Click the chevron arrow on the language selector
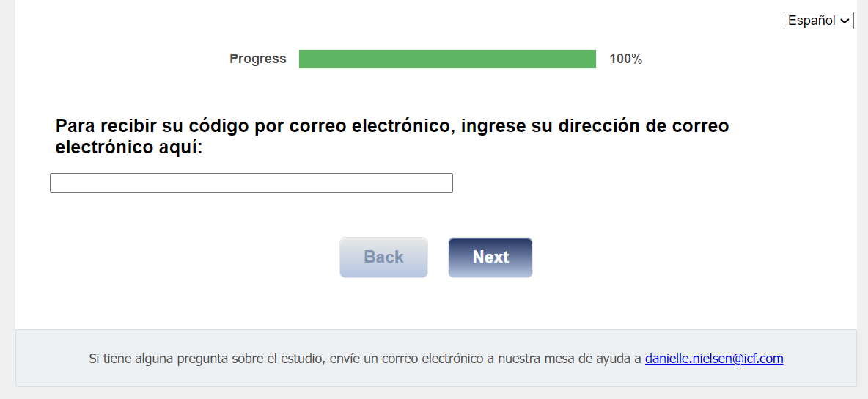Screen dimensions: 868x399 click(x=845, y=21)
